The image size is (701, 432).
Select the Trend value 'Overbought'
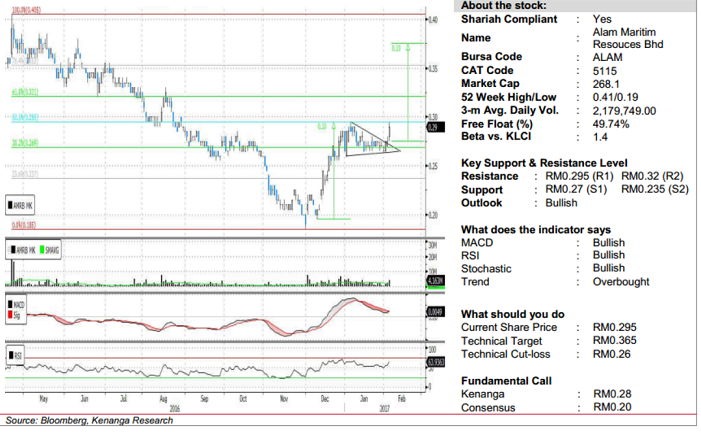tap(621, 282)
